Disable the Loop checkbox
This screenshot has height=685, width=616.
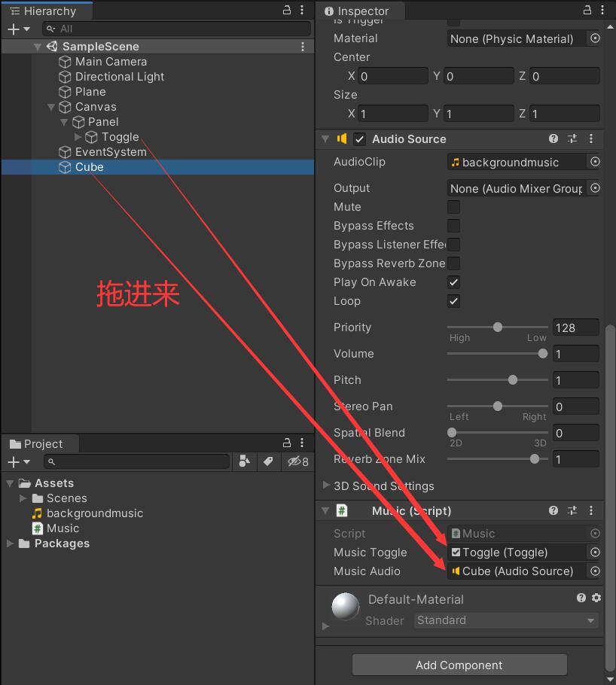click(453, 301)
